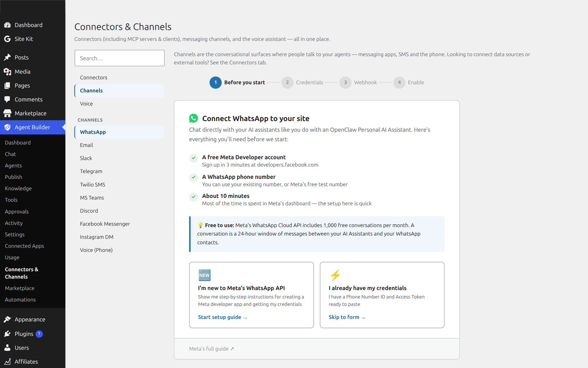This screenshot has height=368, width=588.
Task: Choose the Twilio SMS channel
Action: [119, 185]
